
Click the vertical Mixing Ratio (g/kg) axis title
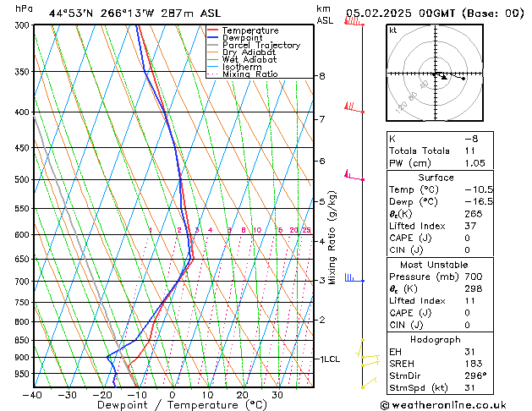click(332, 238)
